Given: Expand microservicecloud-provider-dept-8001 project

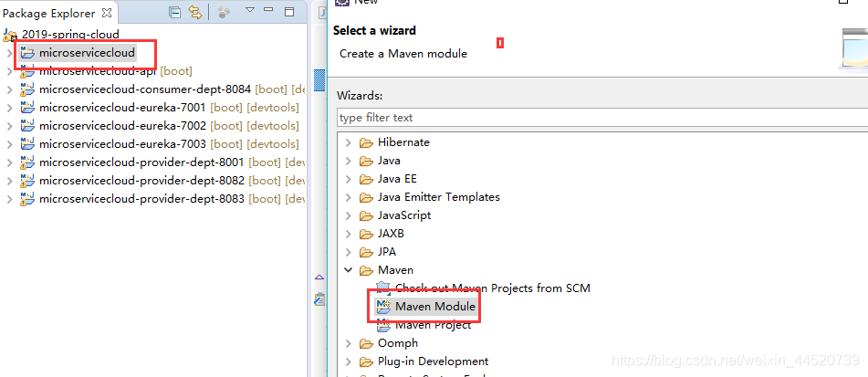Looking at the screenshot, I should coord(9,162).
